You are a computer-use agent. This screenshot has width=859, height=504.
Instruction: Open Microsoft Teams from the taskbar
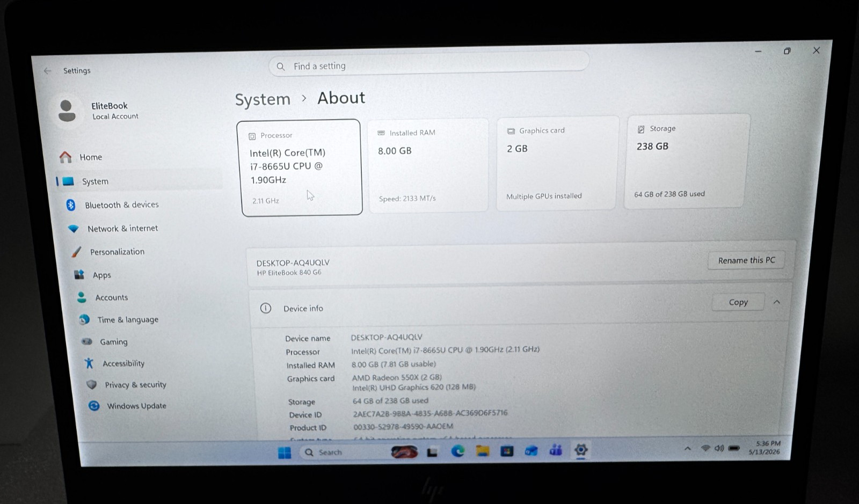(x=556, y=450)
